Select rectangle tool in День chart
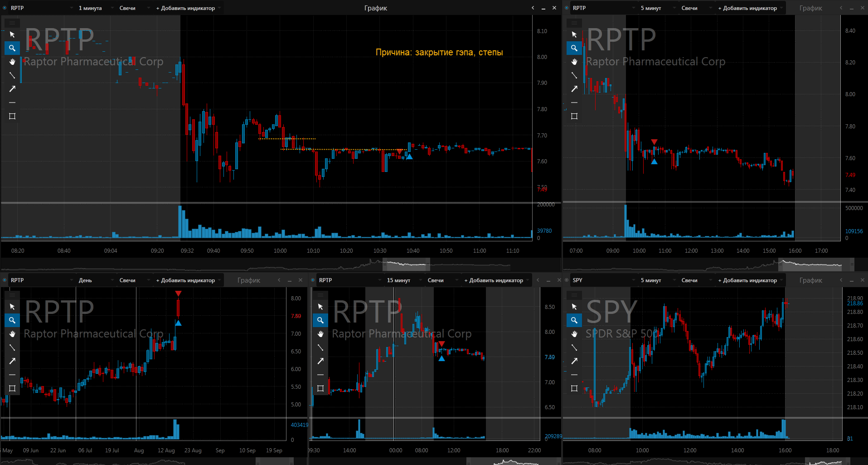This screenshot has height=465, width=868. pos(12,388)
